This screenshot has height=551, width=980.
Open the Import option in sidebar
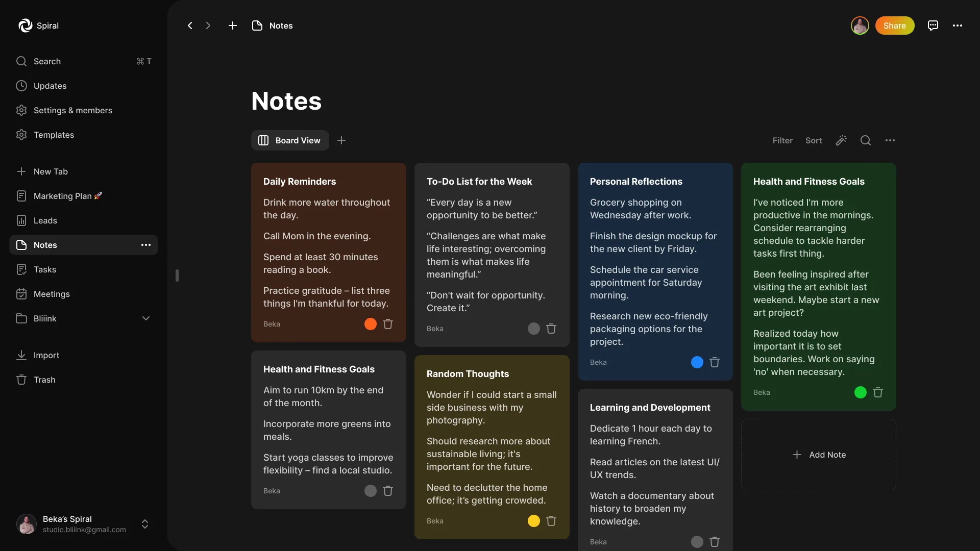coord(46,355)
